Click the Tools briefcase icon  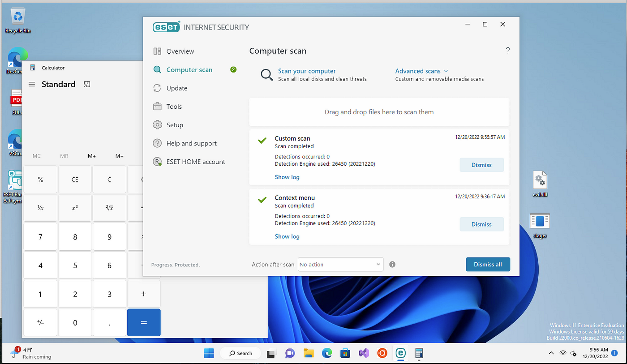pos(157,107)
